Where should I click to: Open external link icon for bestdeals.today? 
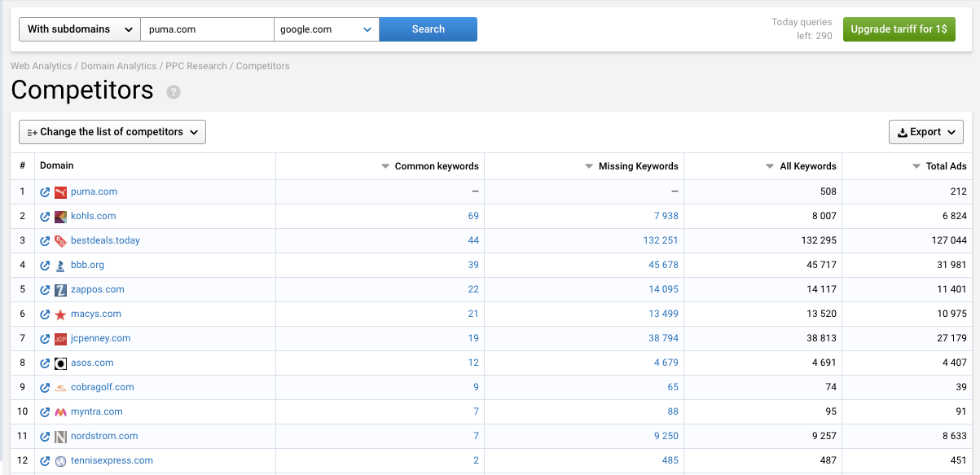pos(46,241)
